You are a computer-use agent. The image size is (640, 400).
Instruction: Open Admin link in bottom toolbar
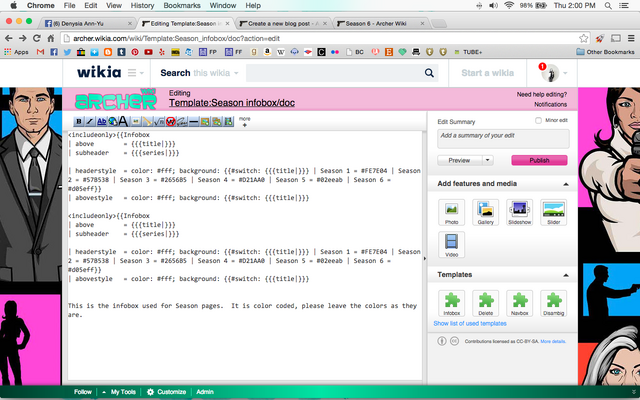[x=205, y=392]
